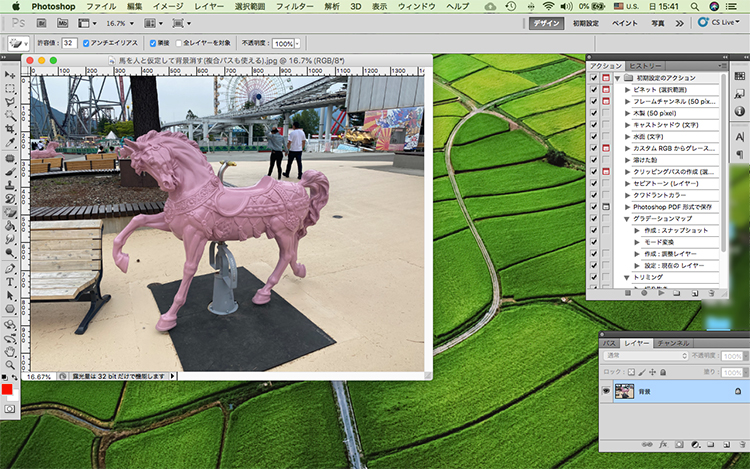Toggle the アンチエイリアス checkbox

click(86, 43)
